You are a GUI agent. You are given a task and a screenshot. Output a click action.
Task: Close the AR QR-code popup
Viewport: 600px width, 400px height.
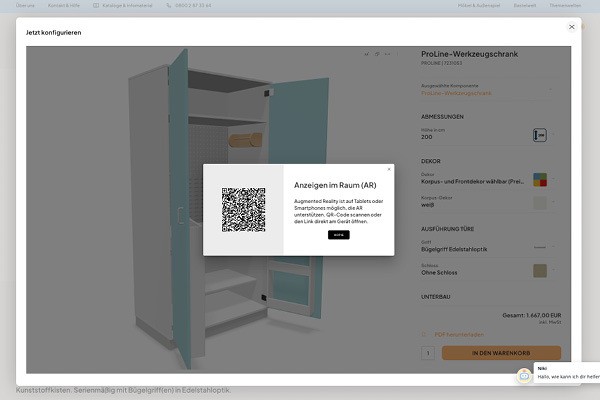[x=389, y=169]
